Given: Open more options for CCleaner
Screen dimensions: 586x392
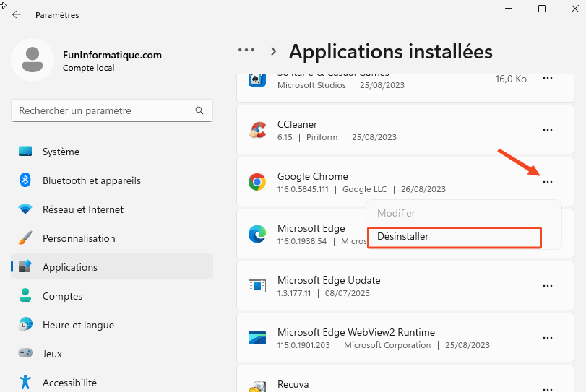Looking at the screenshot, I should pos(547,130).
